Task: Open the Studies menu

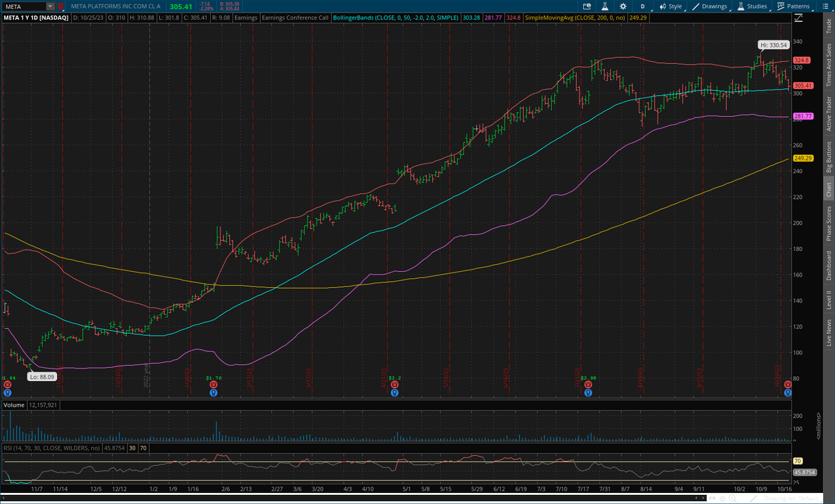Action: pyautogui.click(x=752, y=6)
